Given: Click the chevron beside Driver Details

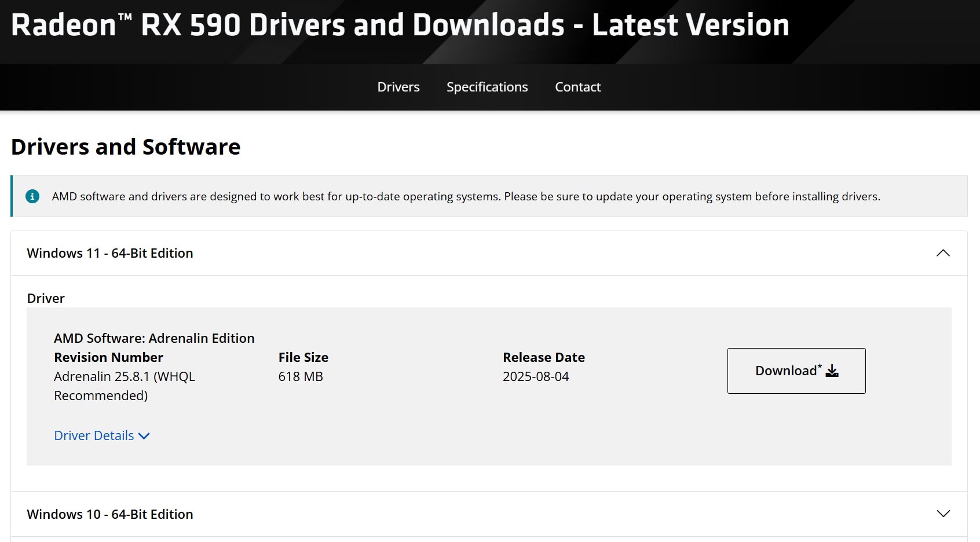Looking at the screenshot, I should pyautogui.click(x=144, y=436).
